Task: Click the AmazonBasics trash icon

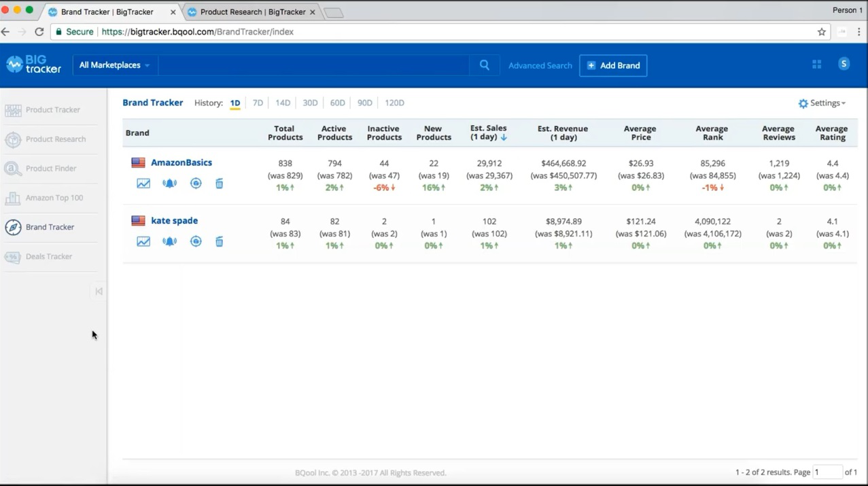Action: click(219, 184)
